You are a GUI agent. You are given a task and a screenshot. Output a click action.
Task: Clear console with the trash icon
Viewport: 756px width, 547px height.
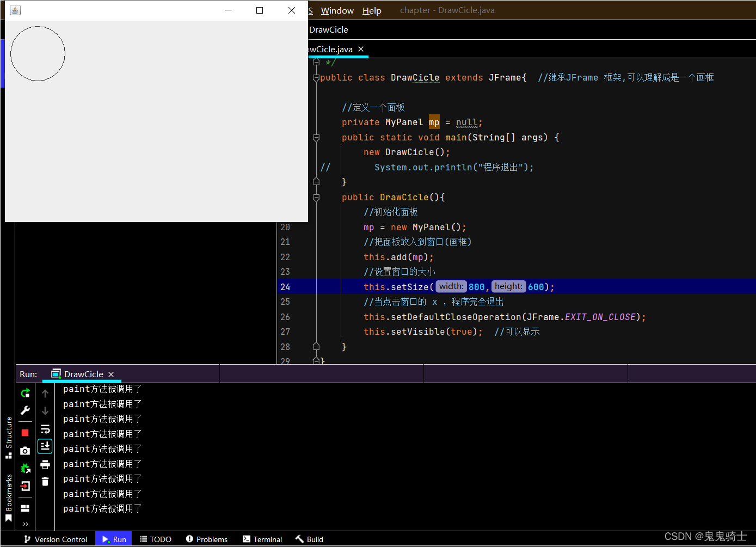pyautogui.click(x=45, y=481)
